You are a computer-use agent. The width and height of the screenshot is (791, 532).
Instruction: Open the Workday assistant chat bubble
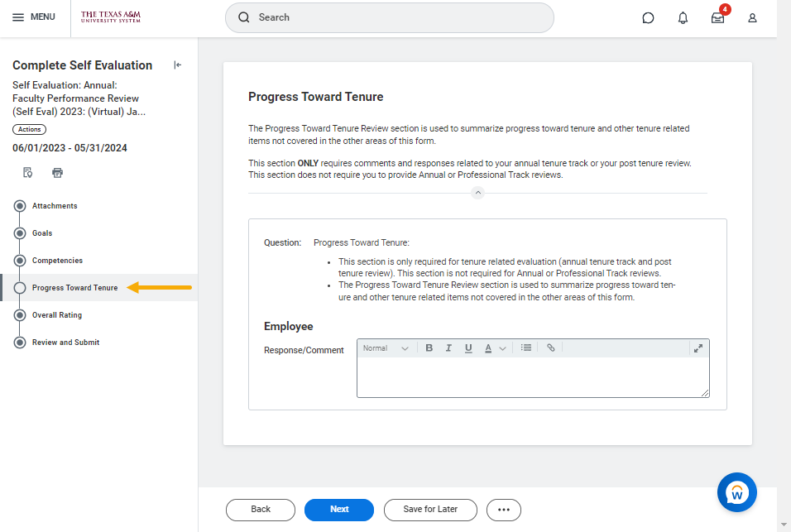coord(736,492)
